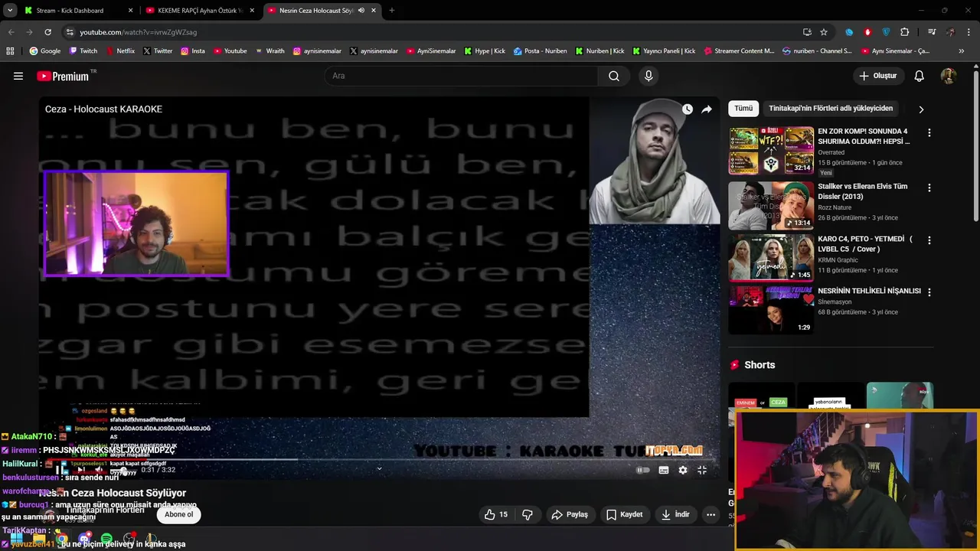This screenshot has height=551, width=980.
Task: Open the player settings gear
Action: (683, 470)
